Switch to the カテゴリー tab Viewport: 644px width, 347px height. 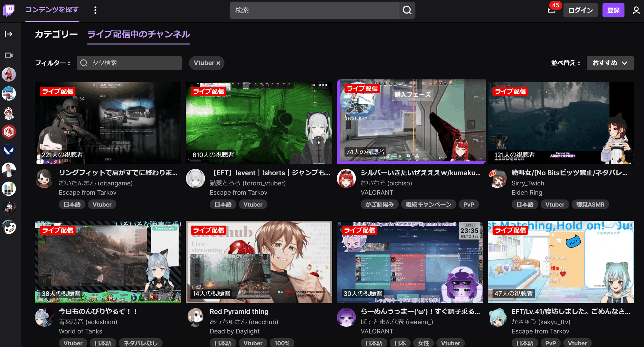[56, 34]
